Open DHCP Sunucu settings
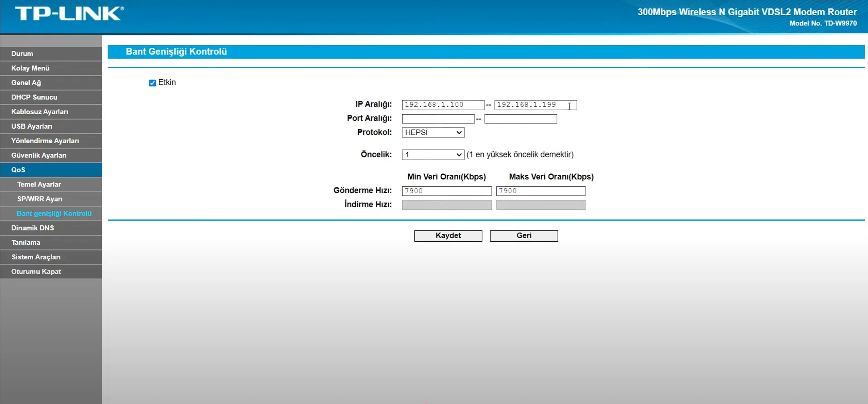This screenshot has width=868, height=404. (x=34, y=97)
